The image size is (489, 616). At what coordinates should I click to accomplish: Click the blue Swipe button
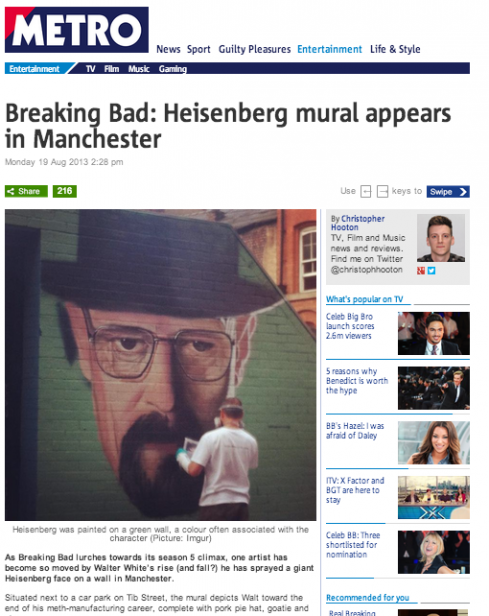tap(448, 192)
